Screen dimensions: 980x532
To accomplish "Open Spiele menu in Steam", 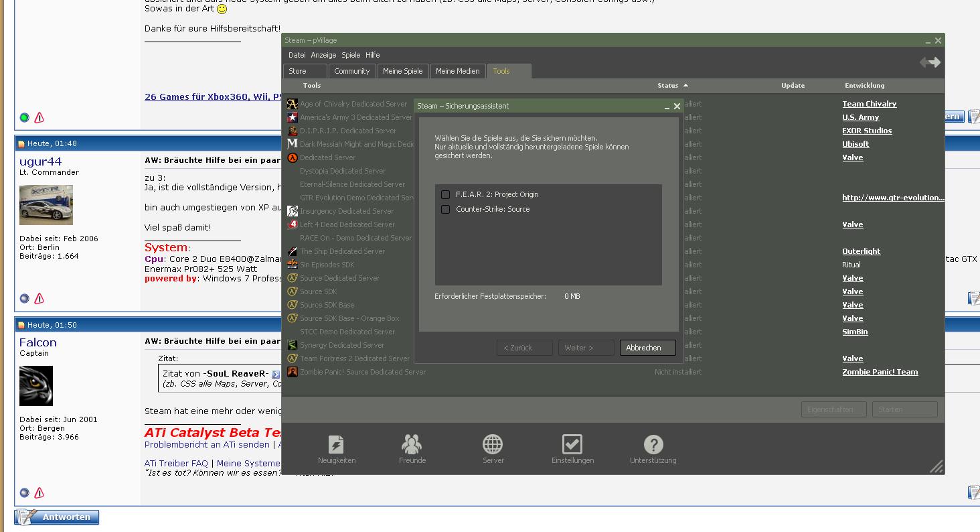I will tap(351, 55).
